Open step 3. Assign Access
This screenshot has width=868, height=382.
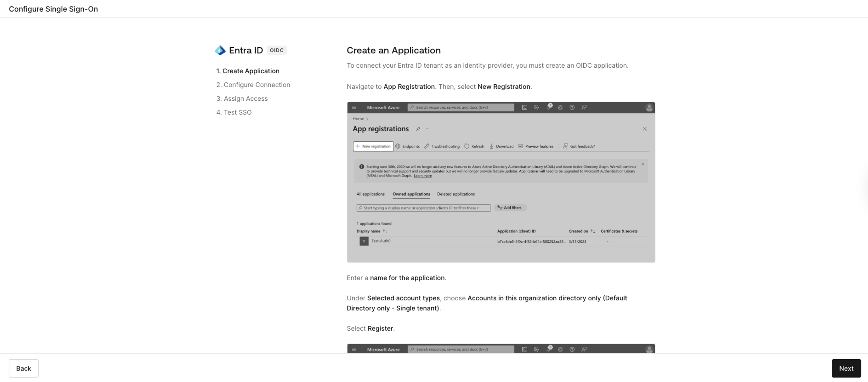[x=242, y=99]
